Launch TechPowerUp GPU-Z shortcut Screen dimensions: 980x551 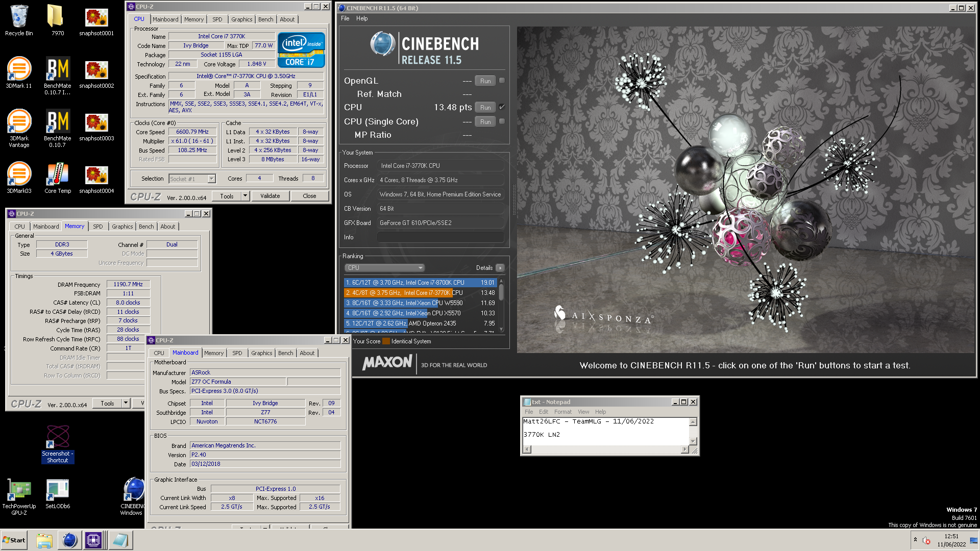click(19, 497)
